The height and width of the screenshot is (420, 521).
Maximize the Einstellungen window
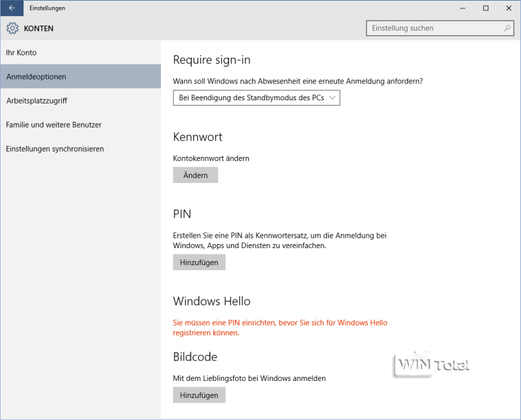pyautogui.click(x=486, y=8)
